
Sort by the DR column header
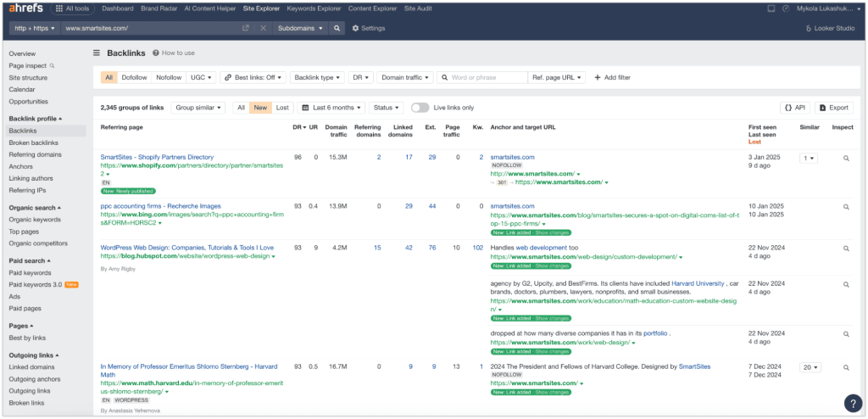tap(299, 127)
